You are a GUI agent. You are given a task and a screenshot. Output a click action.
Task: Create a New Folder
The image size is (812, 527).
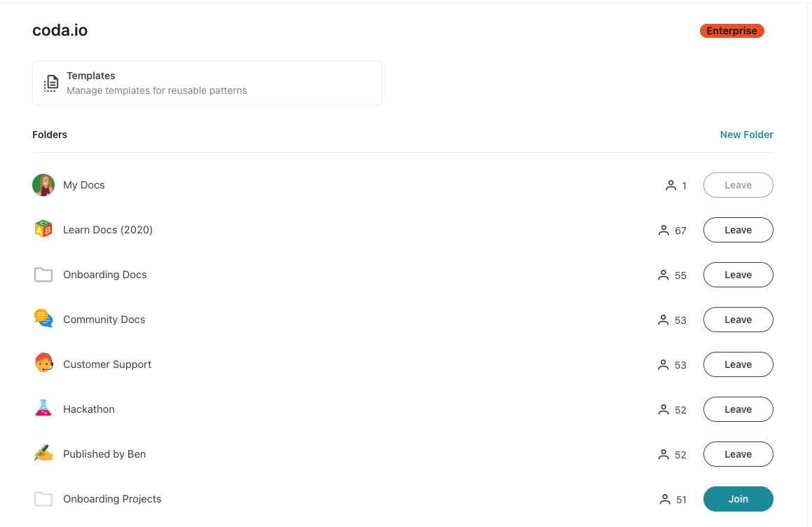coord(746,135)
